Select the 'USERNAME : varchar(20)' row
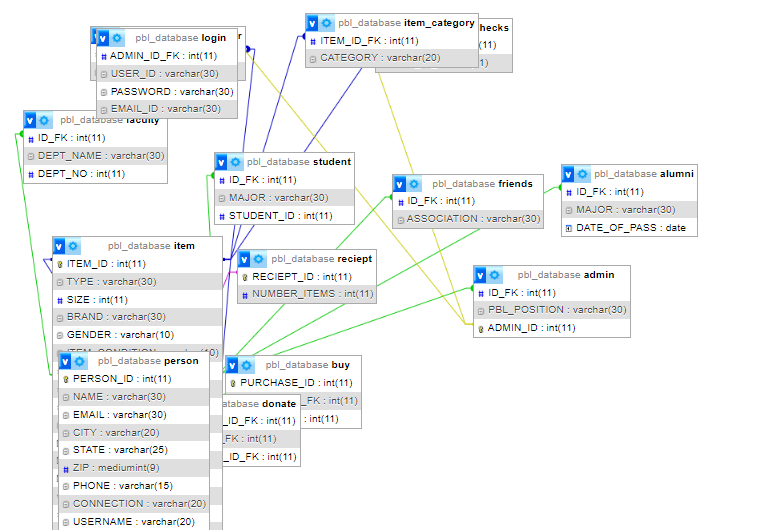767x530 pixels. (x=134, y=522)
